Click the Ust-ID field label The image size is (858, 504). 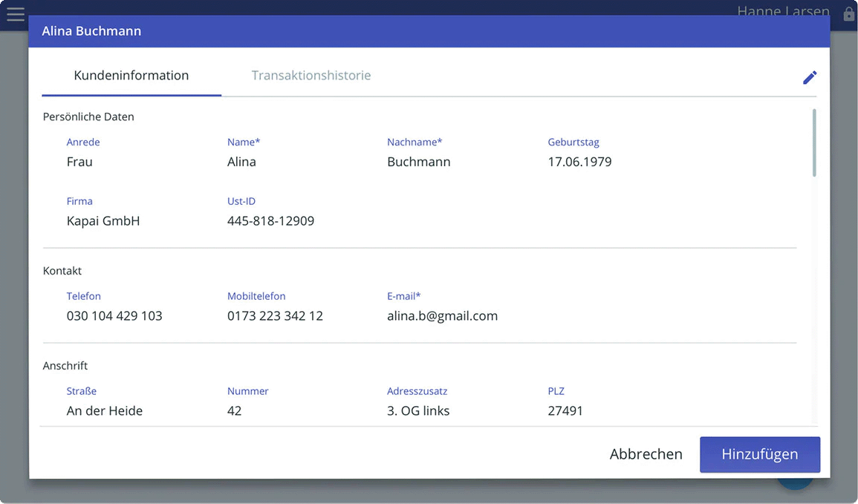point(241,201)
